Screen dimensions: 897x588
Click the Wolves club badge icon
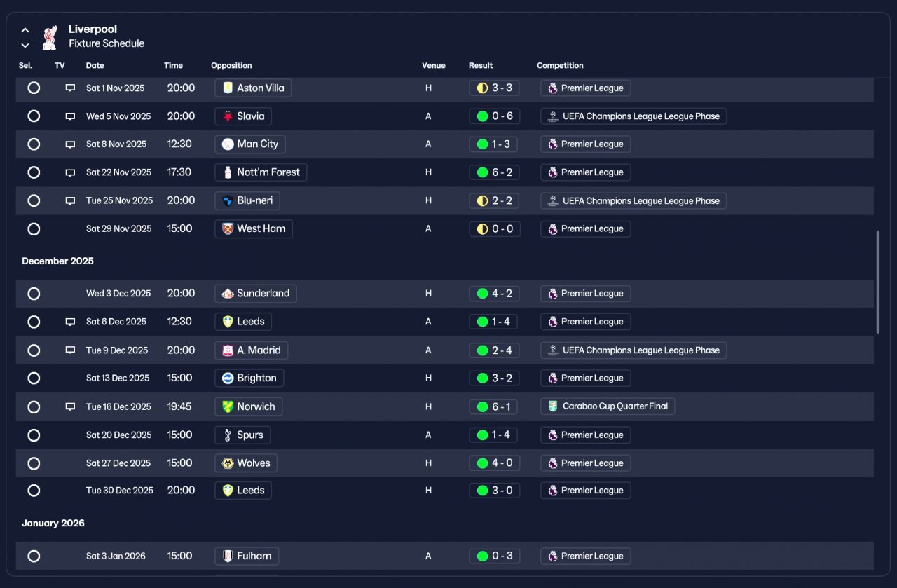228,463
